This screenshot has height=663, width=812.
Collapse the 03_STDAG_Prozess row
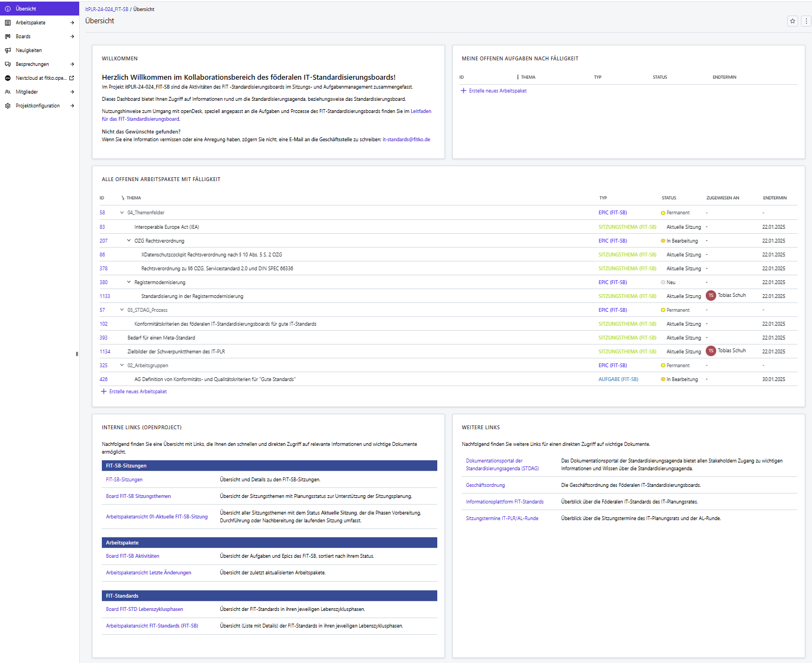pyautogui.click(x=122, y=310)
